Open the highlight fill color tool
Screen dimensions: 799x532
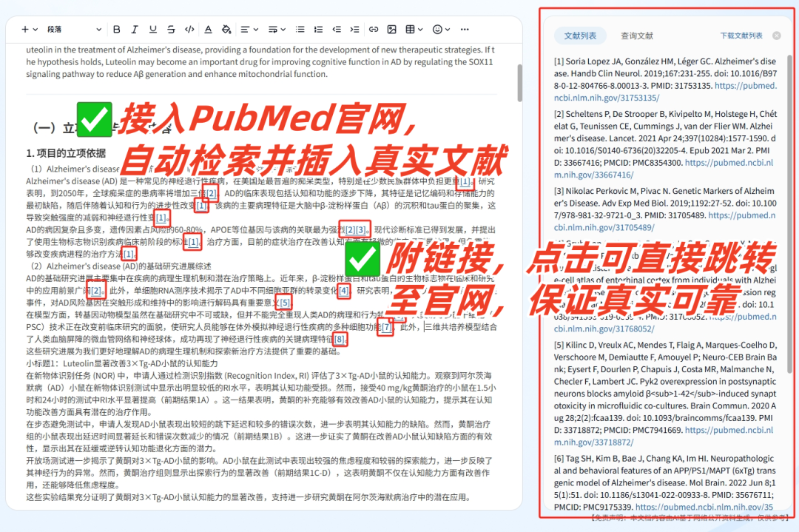point(226,30)
